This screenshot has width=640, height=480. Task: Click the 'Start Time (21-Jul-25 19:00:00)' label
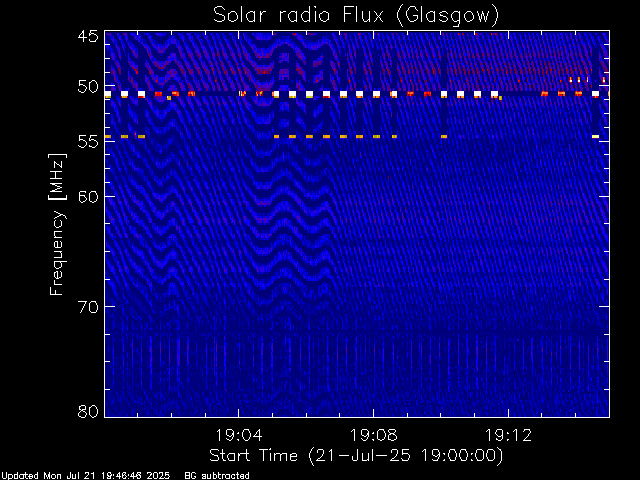[x=356, y=456]
